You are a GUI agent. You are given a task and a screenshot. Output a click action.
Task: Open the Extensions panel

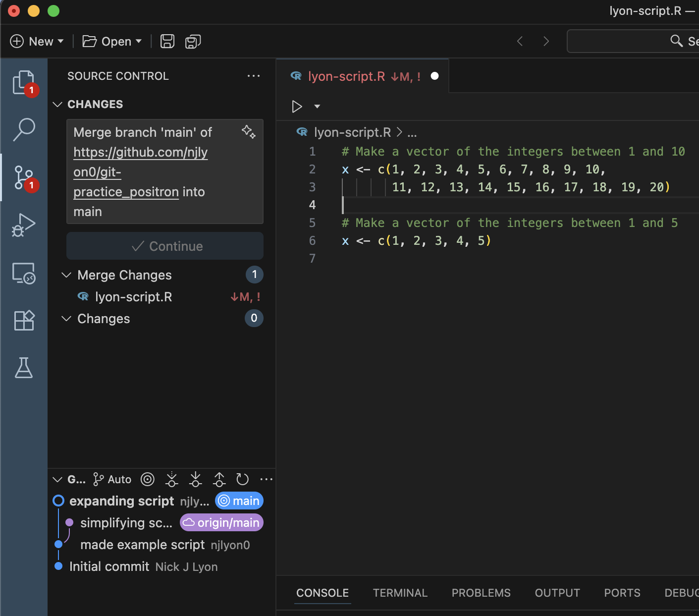(24, 320)
